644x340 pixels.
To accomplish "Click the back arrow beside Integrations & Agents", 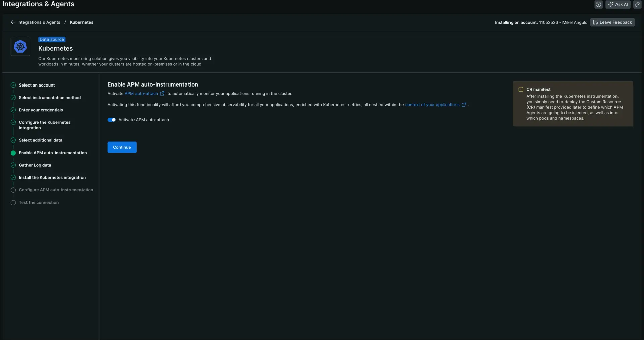I will (13, 22).
